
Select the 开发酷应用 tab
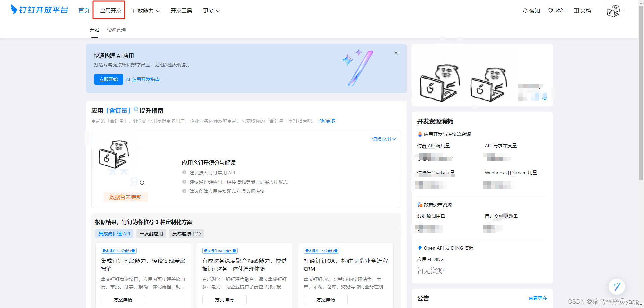(151, 234)
